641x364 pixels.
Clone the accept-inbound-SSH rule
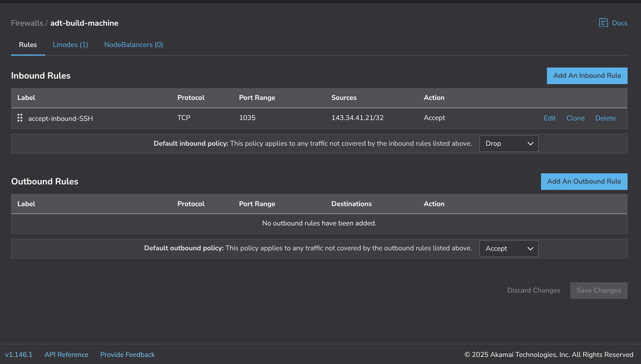pos(575,118)
